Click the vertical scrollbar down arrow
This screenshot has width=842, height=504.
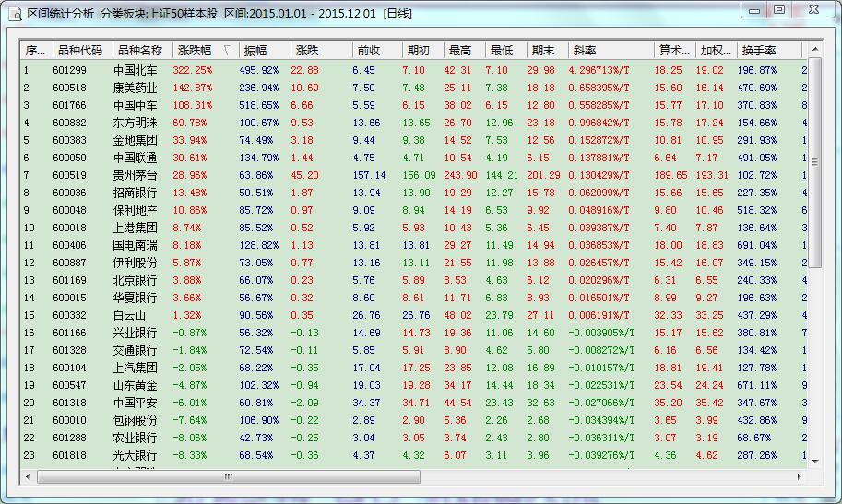point(815,461)
